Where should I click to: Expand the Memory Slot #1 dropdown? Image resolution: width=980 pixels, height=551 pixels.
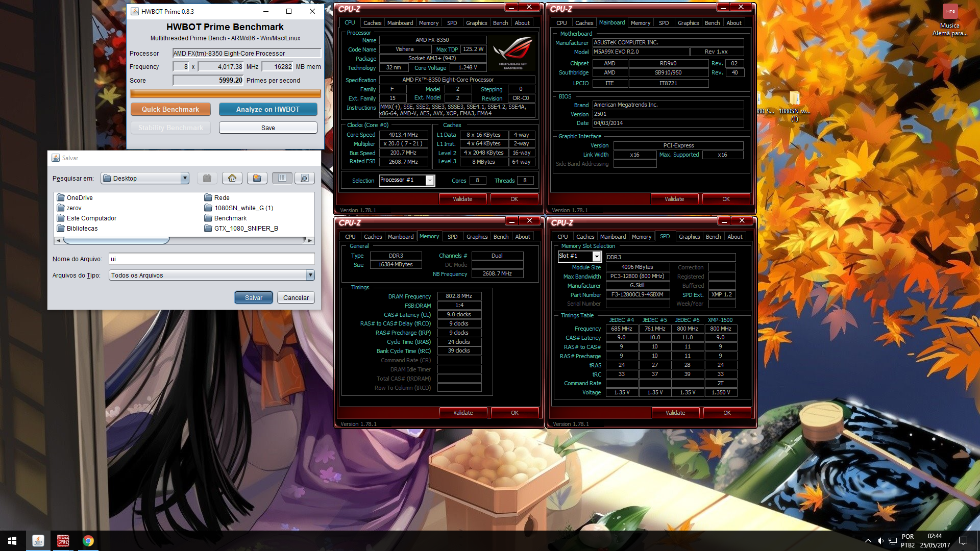pos(596,256)
